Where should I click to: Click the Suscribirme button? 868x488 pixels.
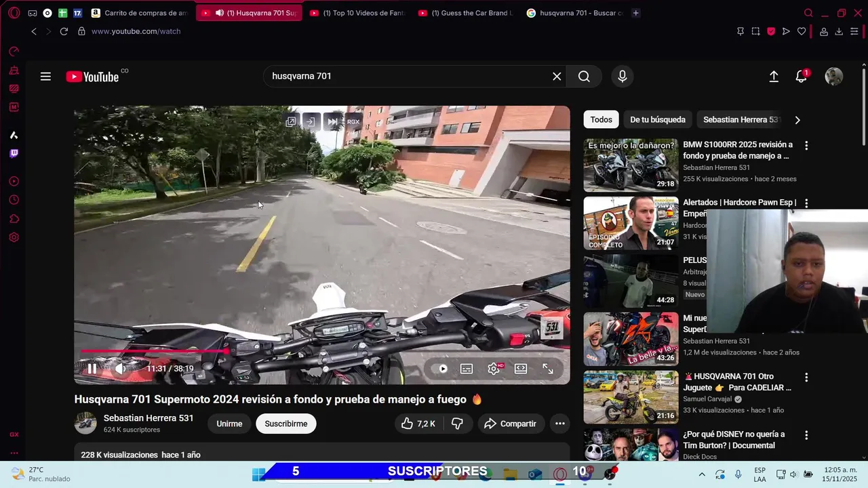tap(285, 424)
